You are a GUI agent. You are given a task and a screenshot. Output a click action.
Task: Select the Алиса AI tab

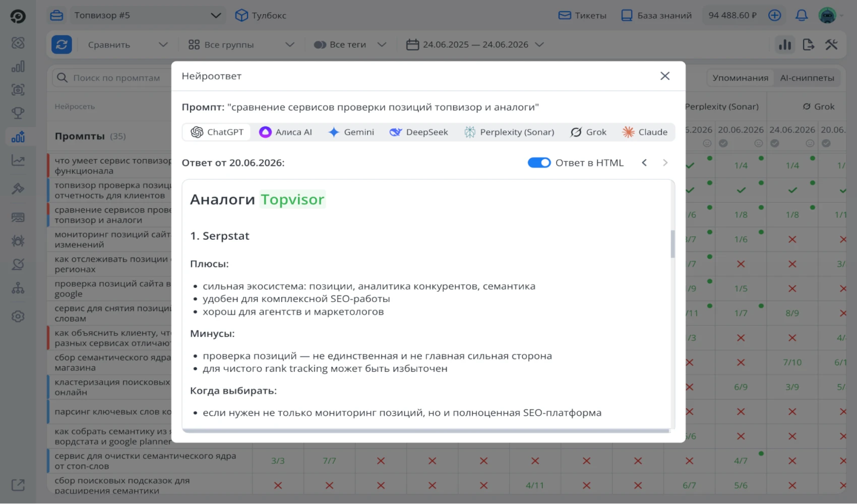(x=285, y=132)
